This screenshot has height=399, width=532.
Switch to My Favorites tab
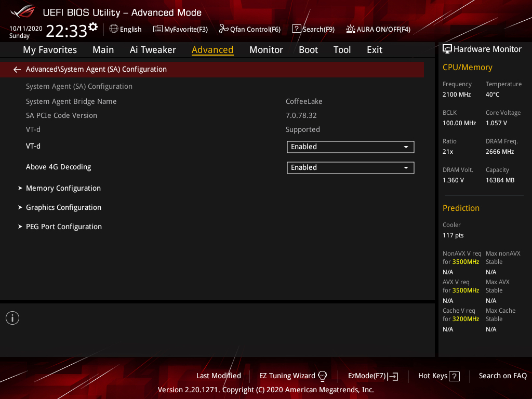click(x=50, y=50)
